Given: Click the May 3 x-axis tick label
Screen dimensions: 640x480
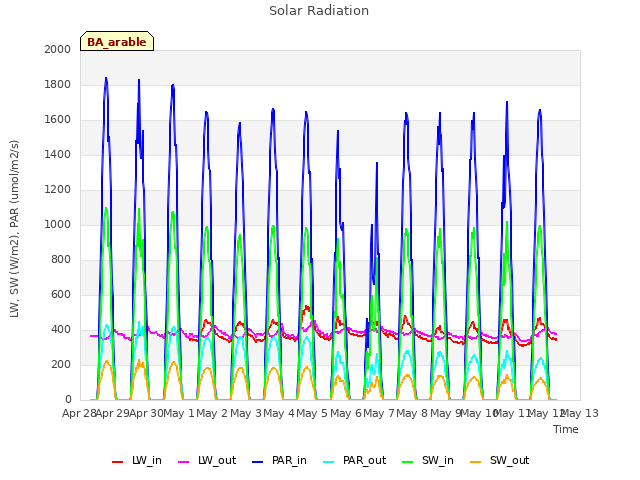Looking at the screenshot, I should pos(246,413).
